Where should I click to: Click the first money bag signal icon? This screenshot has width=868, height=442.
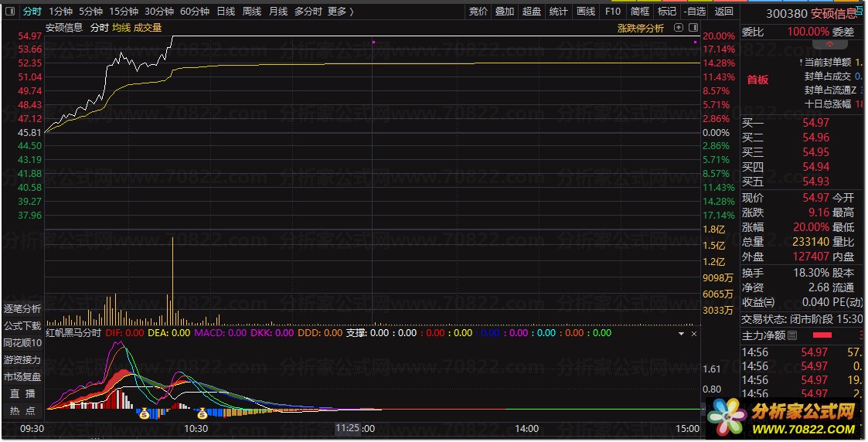[144, 413]
